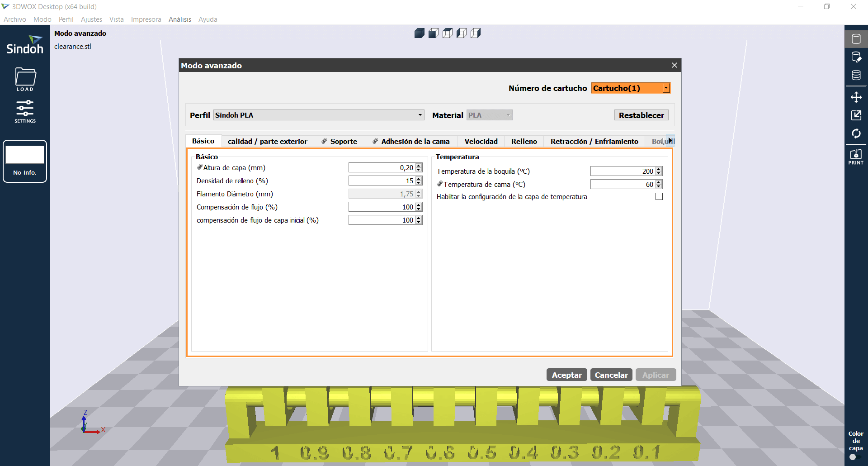The height and width of the screenshot is (466, 868).
Task: Switch to Adhesión de la cama tab
Action: tap(411, 141)
